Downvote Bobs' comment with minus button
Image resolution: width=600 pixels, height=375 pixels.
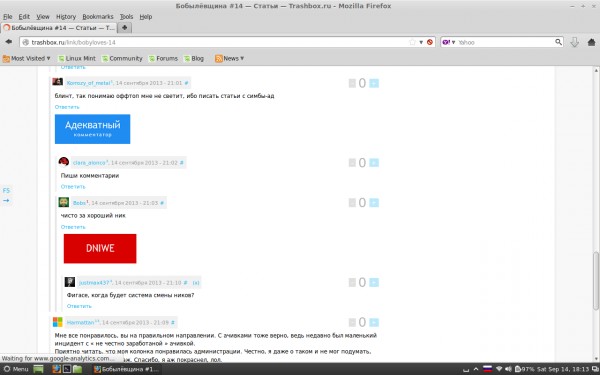[x=352, y=203]
